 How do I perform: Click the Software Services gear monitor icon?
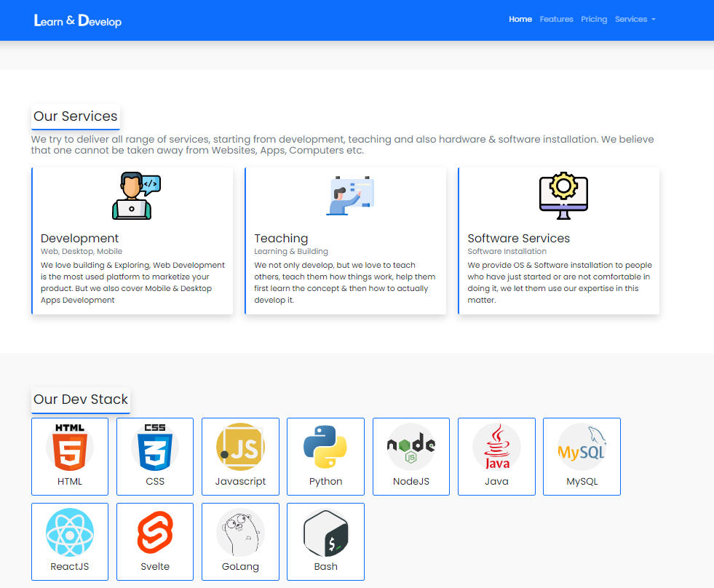point(563,196)
